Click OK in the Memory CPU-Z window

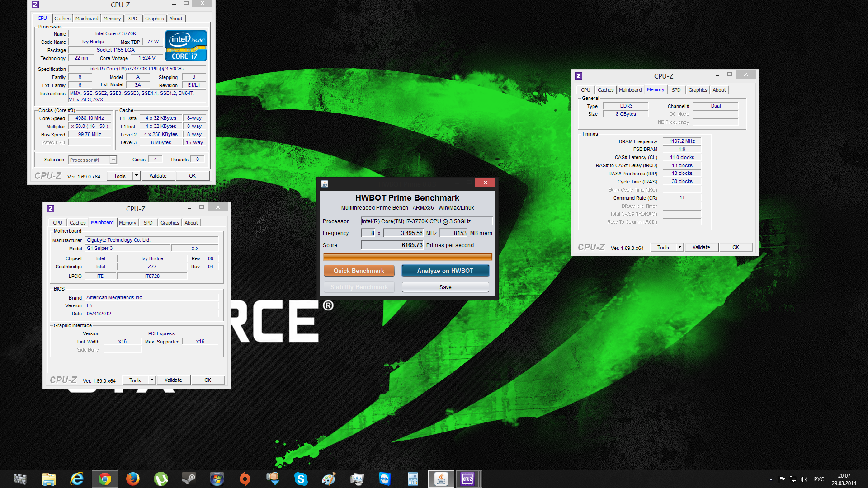(x=736, y=247)
